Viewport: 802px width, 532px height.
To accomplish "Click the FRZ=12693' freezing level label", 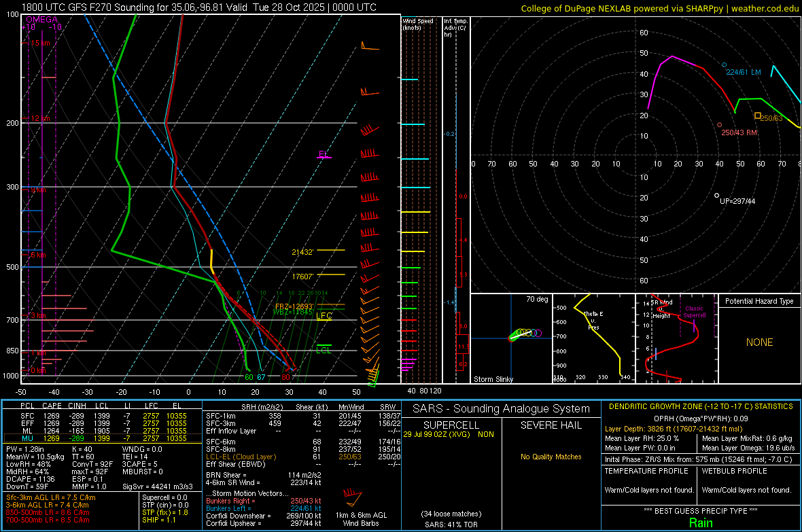I will 294,307.
